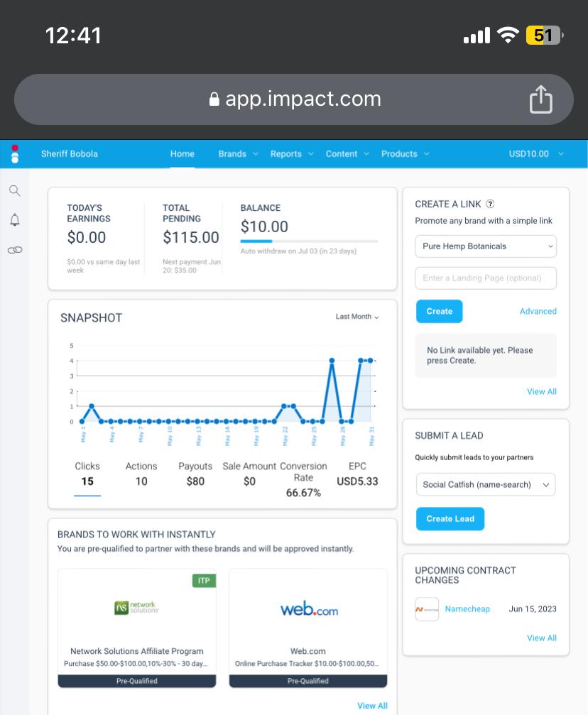Click the Sheriff Bobola account name
Viewport: 588px width, 715px height.
click(x=70, y=154)
